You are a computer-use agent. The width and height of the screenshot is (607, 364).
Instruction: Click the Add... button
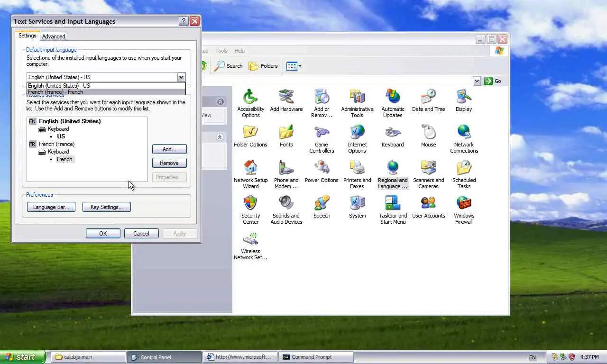click(169, 149)
